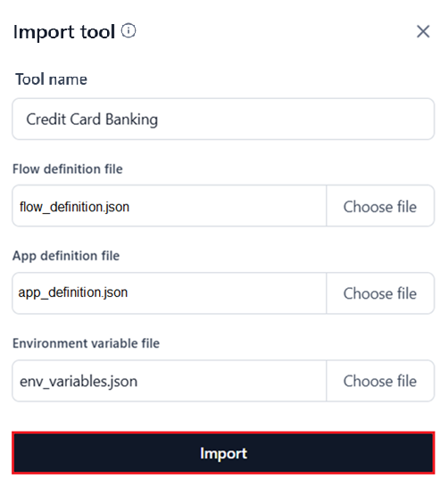Click empty space after flow_definition.json
The height and width of the screenshot is (486, 448).
click(228, 206)
